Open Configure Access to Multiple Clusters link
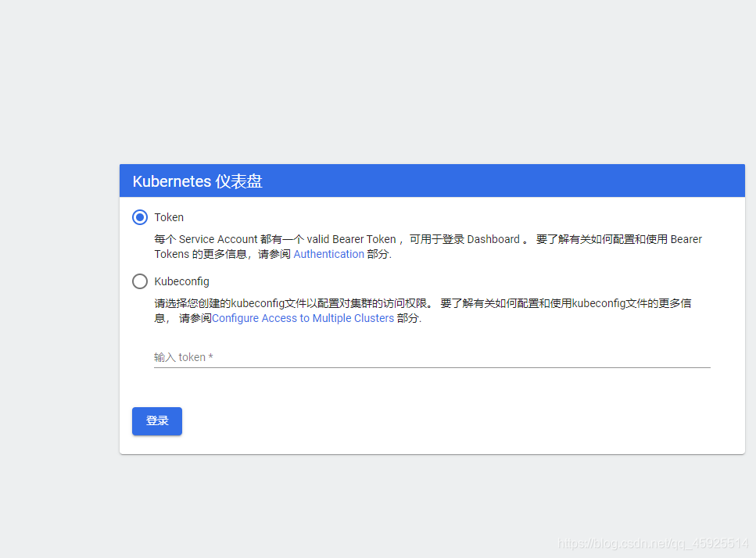 [x=303, y=318]
